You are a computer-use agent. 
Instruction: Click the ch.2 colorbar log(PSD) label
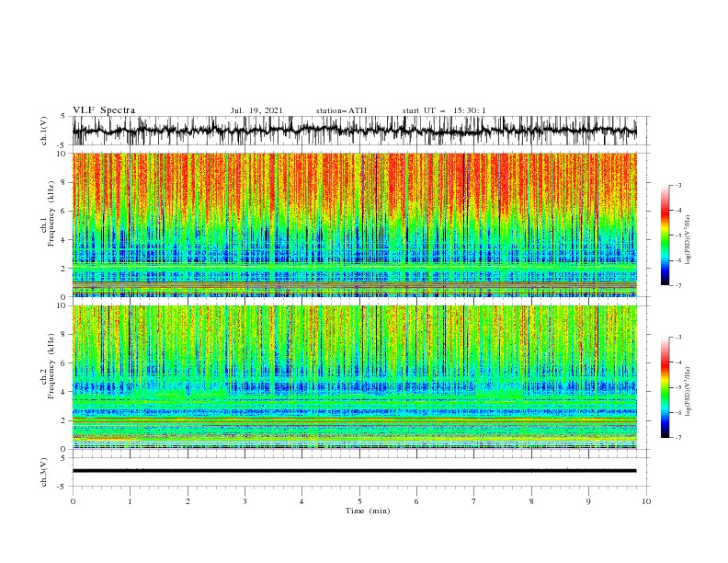(x=688, y=392)
